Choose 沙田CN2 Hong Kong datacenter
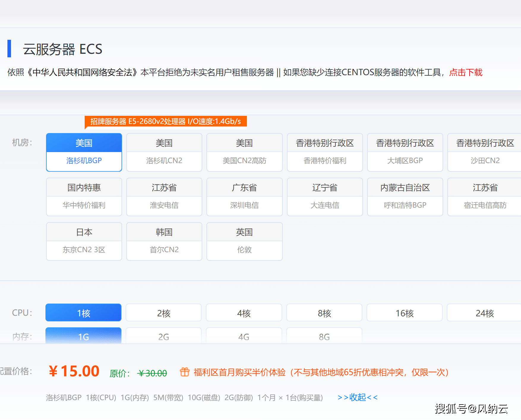Image resolution: width=521 pixels, height=420 pixels. click(484, 152)
